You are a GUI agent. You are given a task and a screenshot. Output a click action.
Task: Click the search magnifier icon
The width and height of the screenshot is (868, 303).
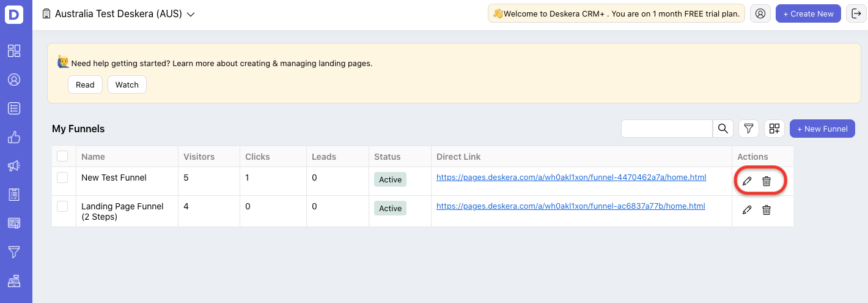pos(723,129)
